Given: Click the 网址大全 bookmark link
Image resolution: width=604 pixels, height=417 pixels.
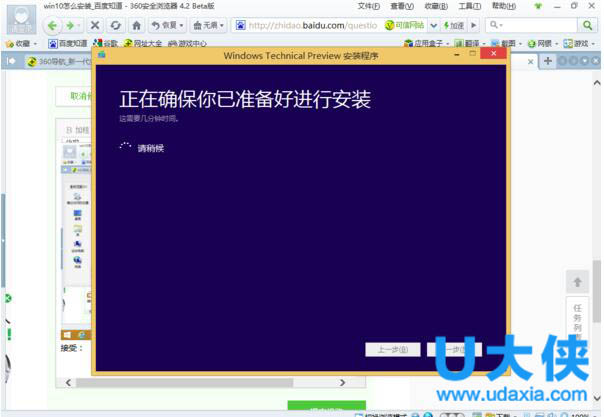Looking at the screenshot, I should click(x=145, y=44).
